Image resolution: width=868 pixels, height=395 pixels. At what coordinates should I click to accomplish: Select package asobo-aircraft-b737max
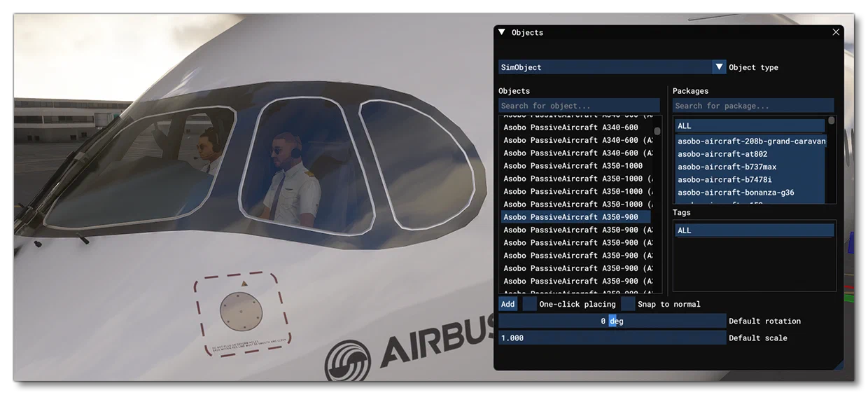(750, 167)
